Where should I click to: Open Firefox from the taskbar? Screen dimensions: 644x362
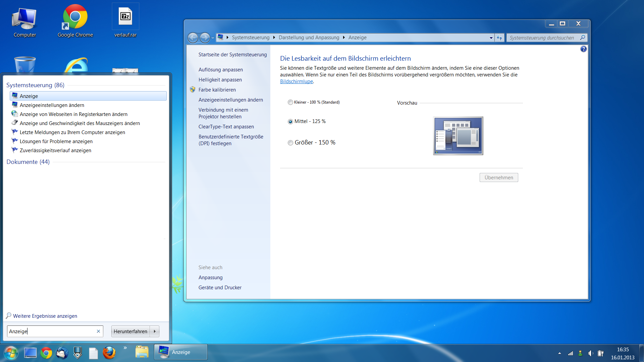point(109,353)
